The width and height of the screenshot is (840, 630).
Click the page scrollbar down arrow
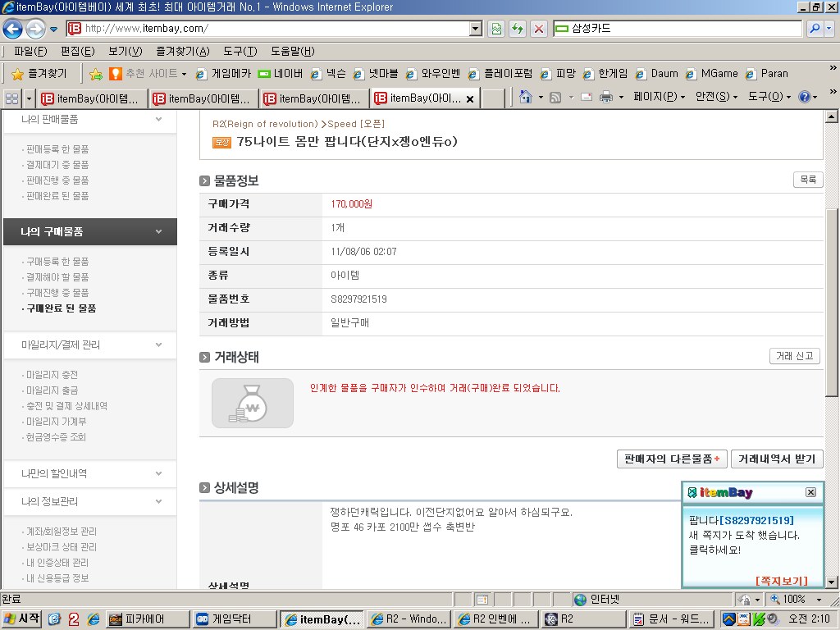click(832, 582)
